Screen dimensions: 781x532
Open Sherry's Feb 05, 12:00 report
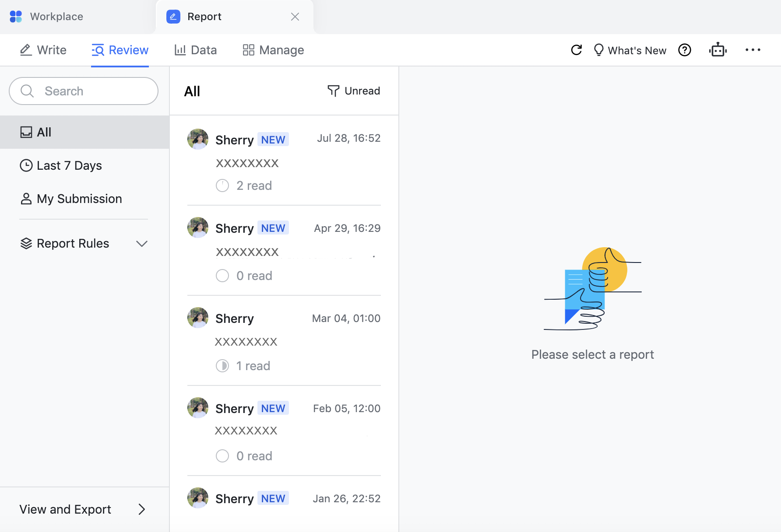coord(284,431)
